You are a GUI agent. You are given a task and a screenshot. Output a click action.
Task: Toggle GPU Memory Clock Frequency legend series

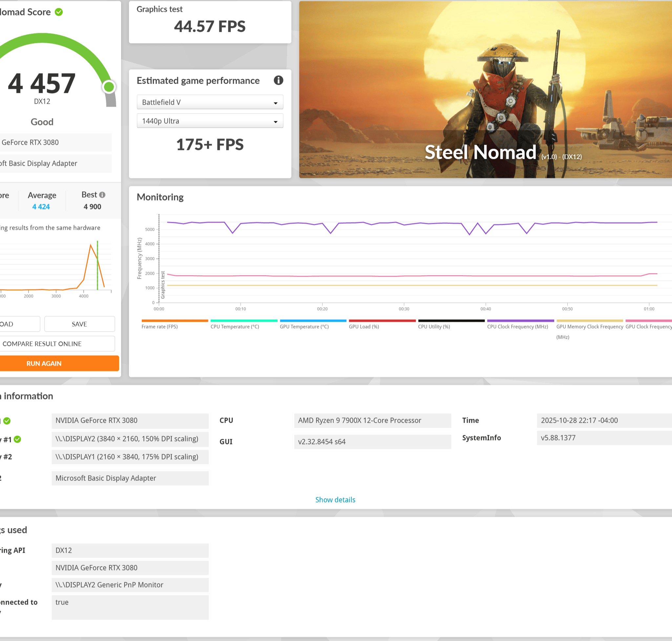click(x=590, y=330)
